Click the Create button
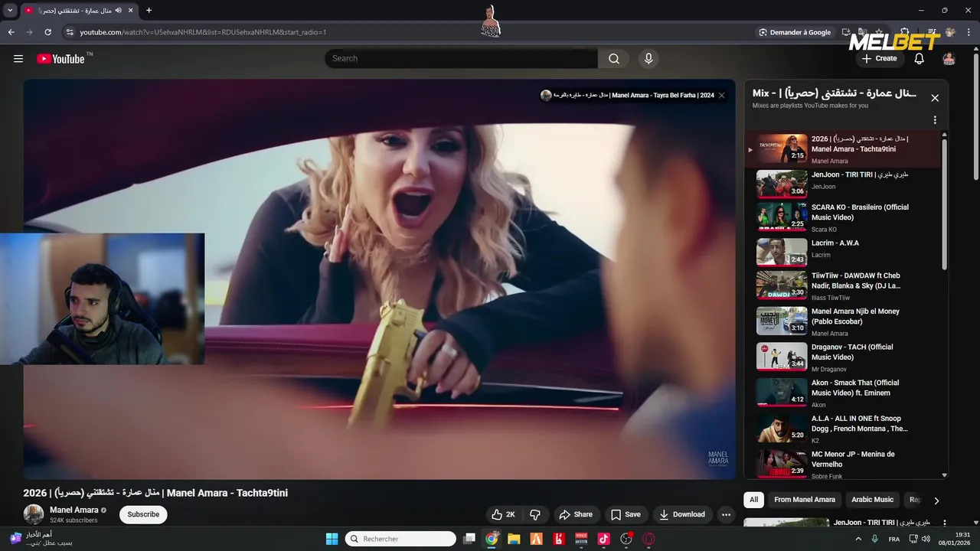 tap(879, 59)
